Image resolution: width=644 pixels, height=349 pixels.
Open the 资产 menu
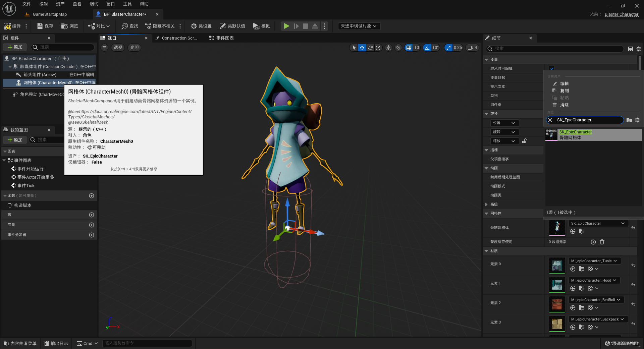pos(60,4)
